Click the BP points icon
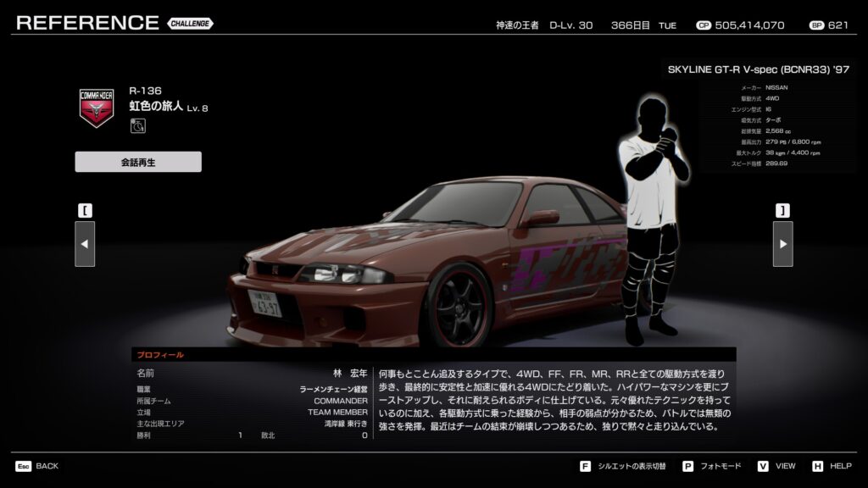This screenshot has height=488, width=868. click(816, 25)
